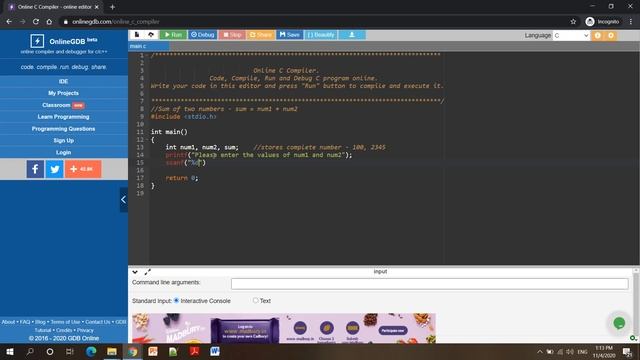Screen dimensions: 640x360
Task: Open the Chrome three-dot menu
Action: [x=631, y=22]
